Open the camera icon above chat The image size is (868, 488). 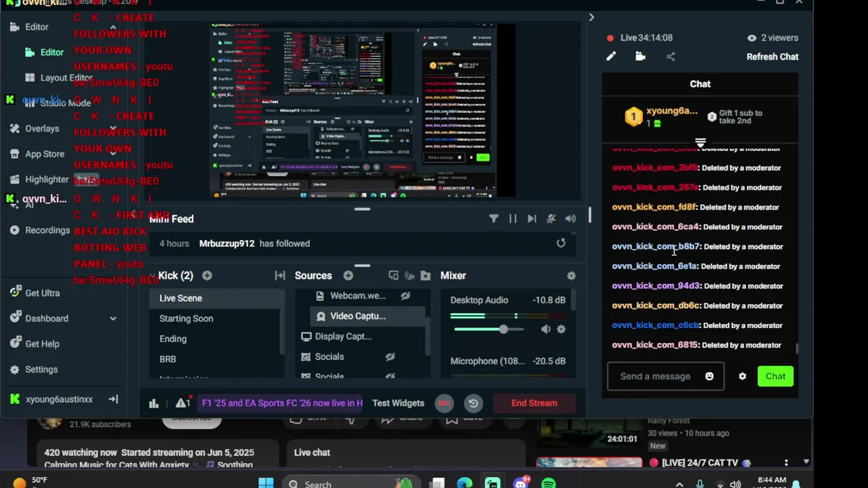click(640, 57)
